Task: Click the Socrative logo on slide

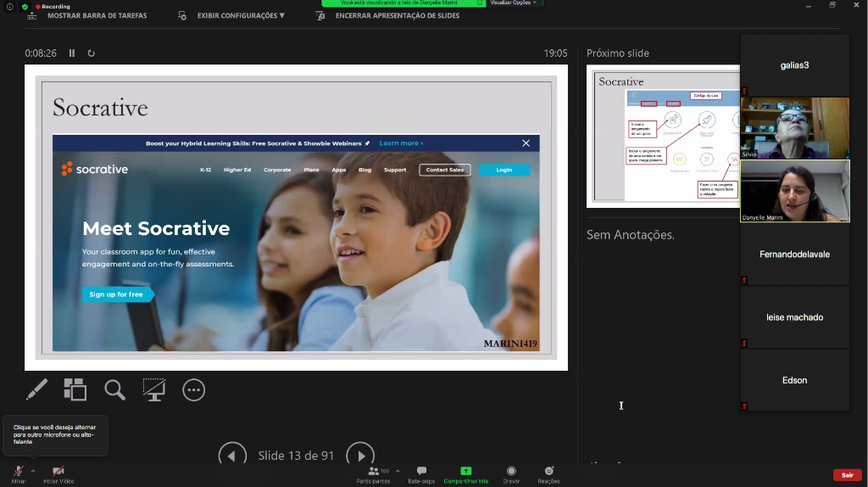Action: coord(95,169)
